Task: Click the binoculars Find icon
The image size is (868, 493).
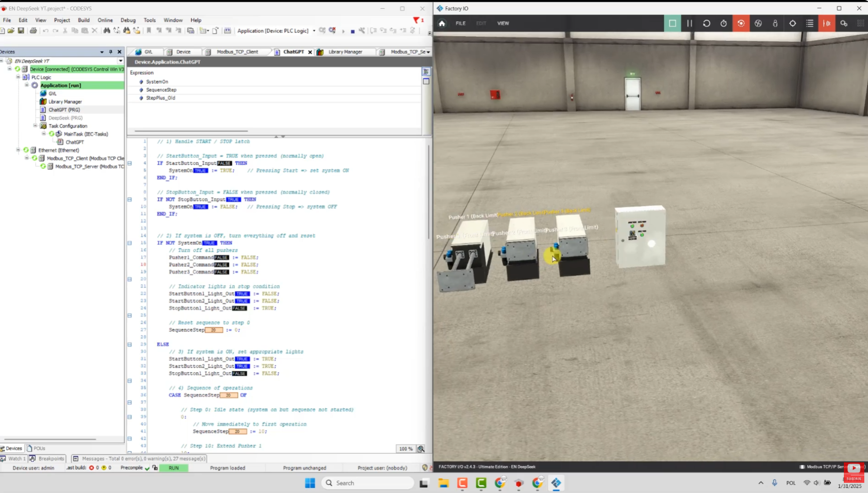Action: 107,31
